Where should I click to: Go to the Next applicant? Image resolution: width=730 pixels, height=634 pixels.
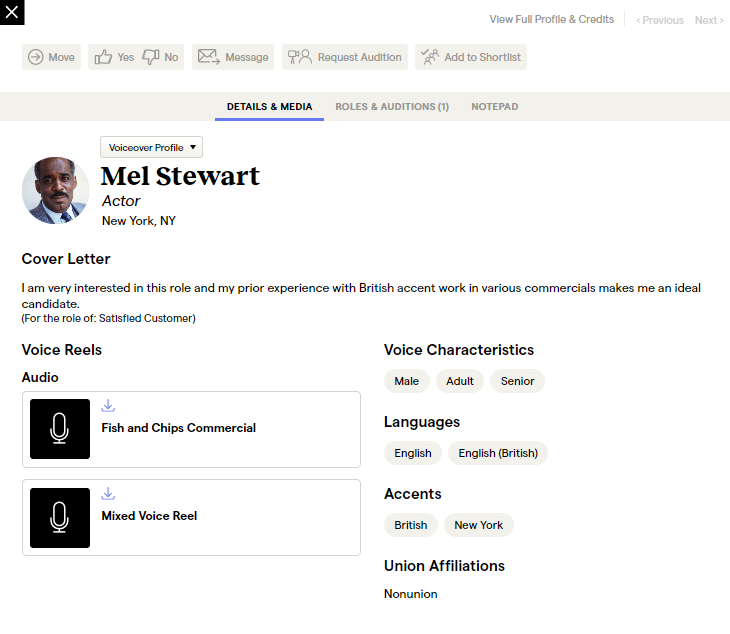coord(708,20)
